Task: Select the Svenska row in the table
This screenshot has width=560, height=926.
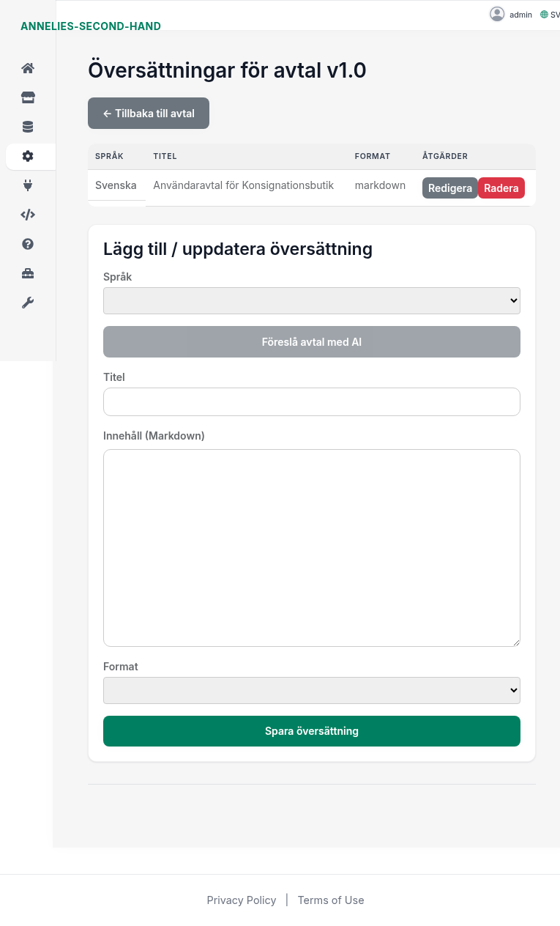Action: (x=116, y=185)
